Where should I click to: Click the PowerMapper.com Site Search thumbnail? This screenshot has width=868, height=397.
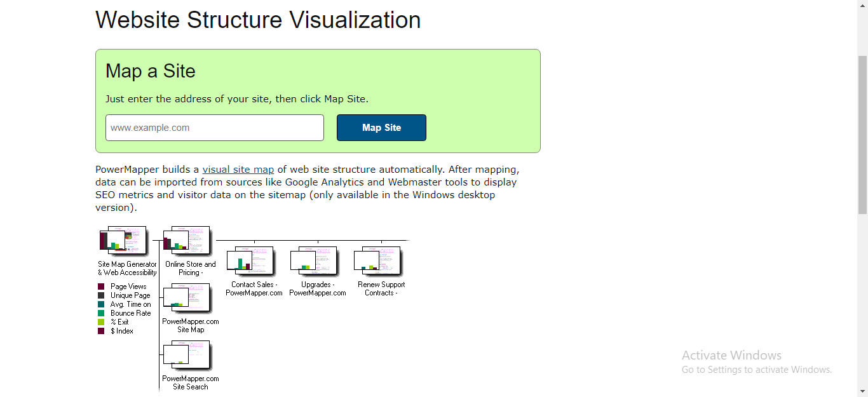click(x=187, y=354)
